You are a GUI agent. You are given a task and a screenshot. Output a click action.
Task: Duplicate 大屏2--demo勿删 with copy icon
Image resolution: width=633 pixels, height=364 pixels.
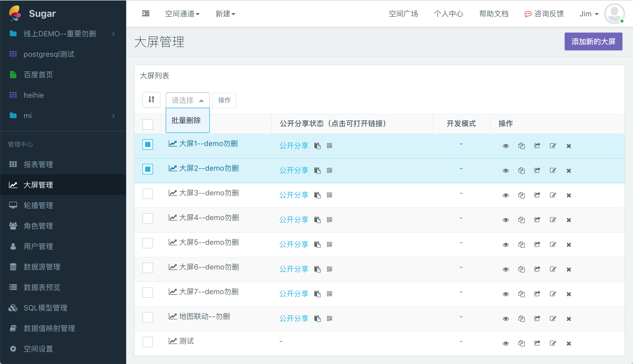point(521,171)
